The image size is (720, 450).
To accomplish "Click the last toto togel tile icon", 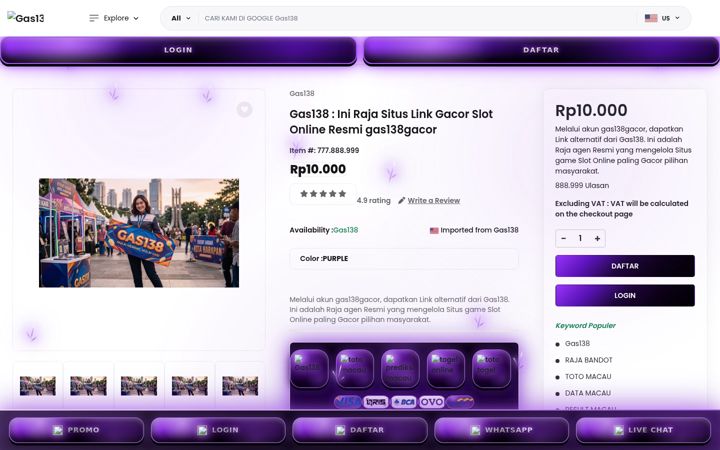I will click(x=491, y=368).
